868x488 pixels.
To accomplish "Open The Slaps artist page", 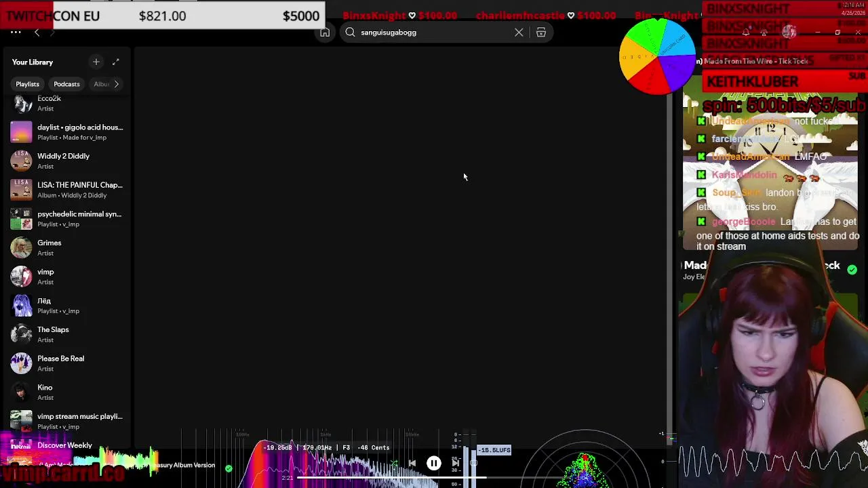I will click(x=67, y=334).
